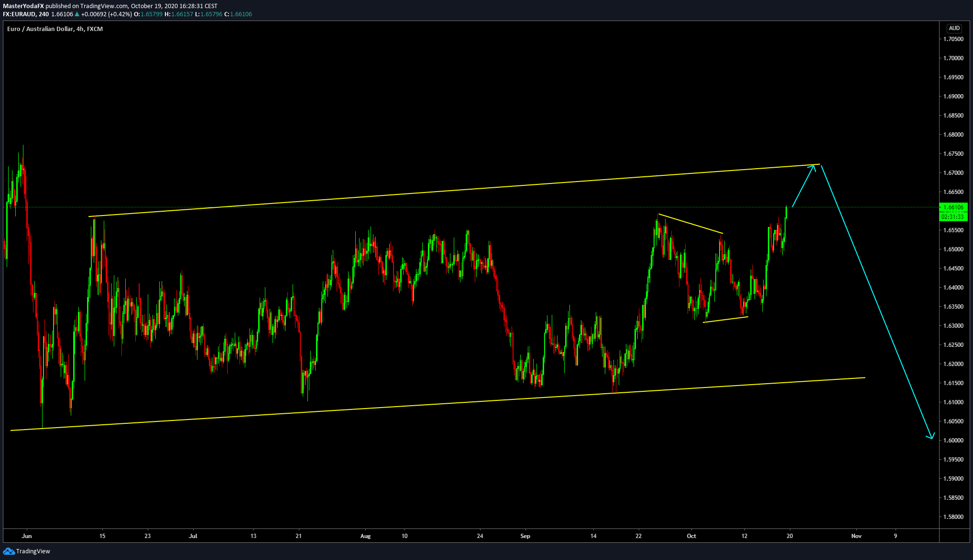Click the 1.65000 price axis label

point(953,249)
